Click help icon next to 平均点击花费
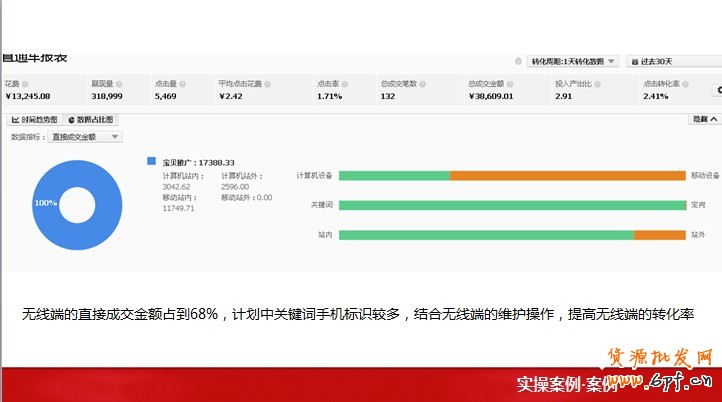 pyautogui.click(x=267, y=84)
